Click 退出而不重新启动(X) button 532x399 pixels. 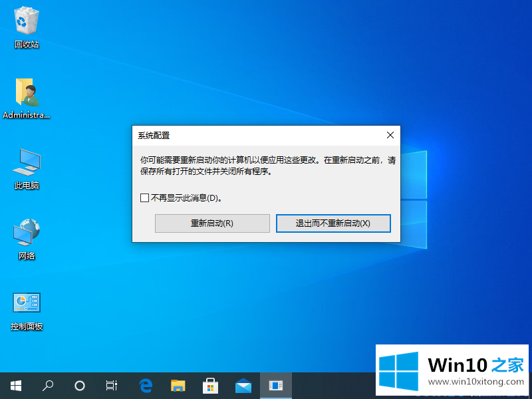(333, 223)
